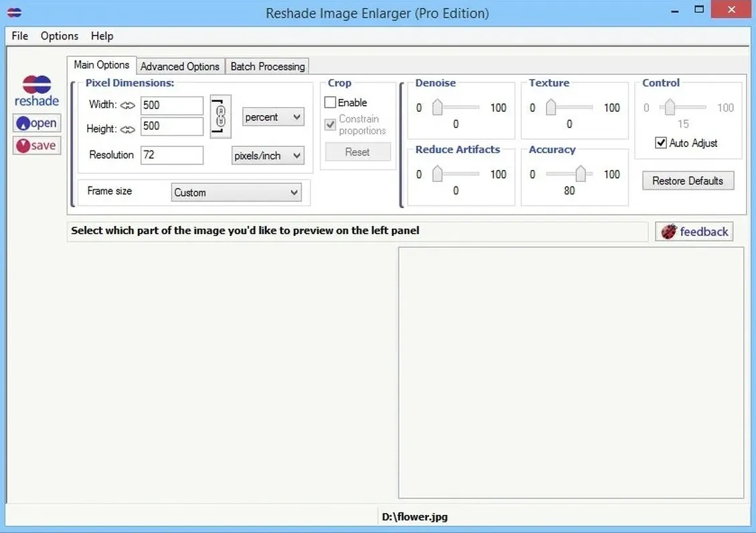
Task: Close the Reshade Image Enlarger window
Action: coord(731,9)
